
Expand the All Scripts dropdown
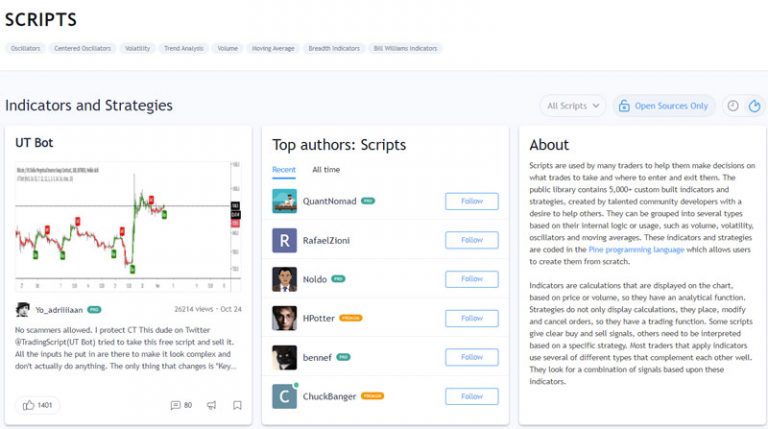click(573, 106)
